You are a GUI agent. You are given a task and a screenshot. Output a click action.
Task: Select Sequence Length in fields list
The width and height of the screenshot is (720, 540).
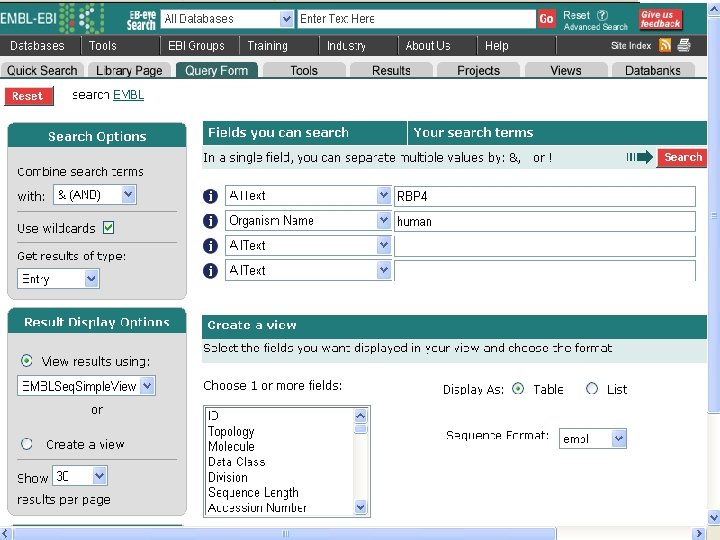tap(253, 492)
